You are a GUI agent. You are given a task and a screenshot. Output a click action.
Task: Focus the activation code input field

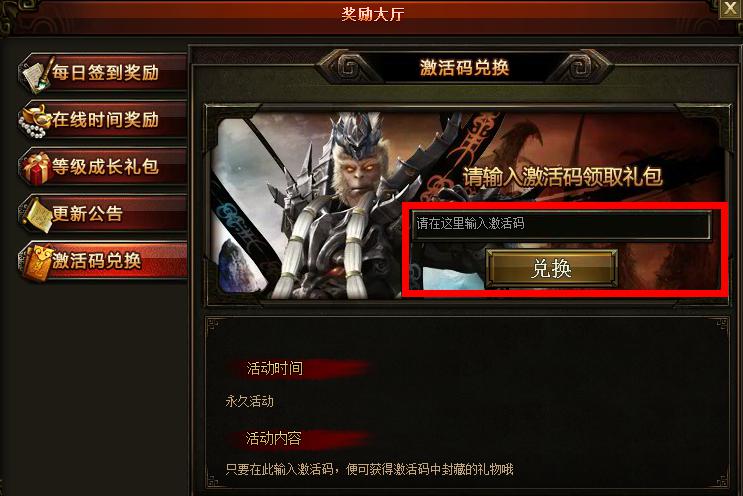tap(561, 224)
